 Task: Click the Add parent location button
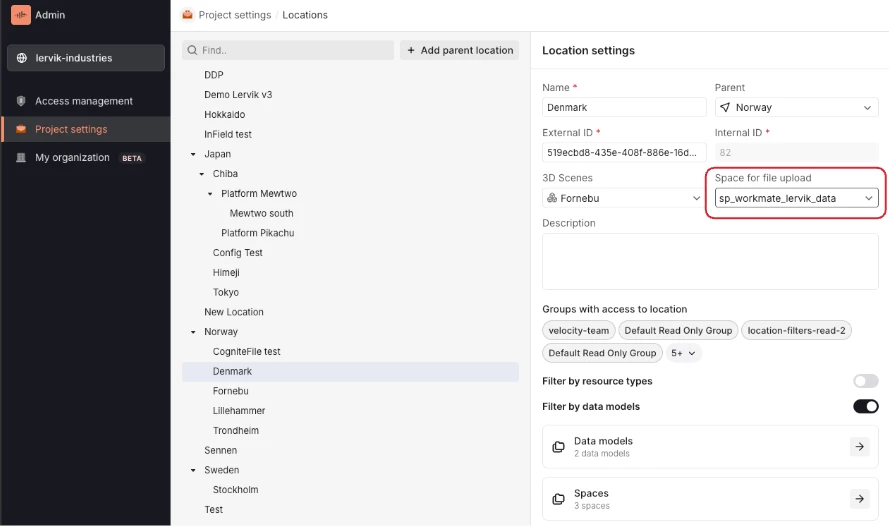point(459,50)
